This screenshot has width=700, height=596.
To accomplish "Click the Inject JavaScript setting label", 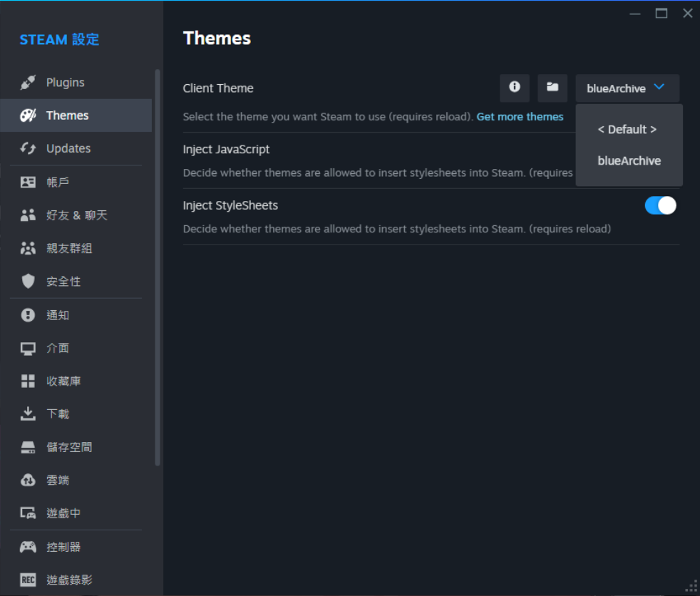I will coord(226,149).
